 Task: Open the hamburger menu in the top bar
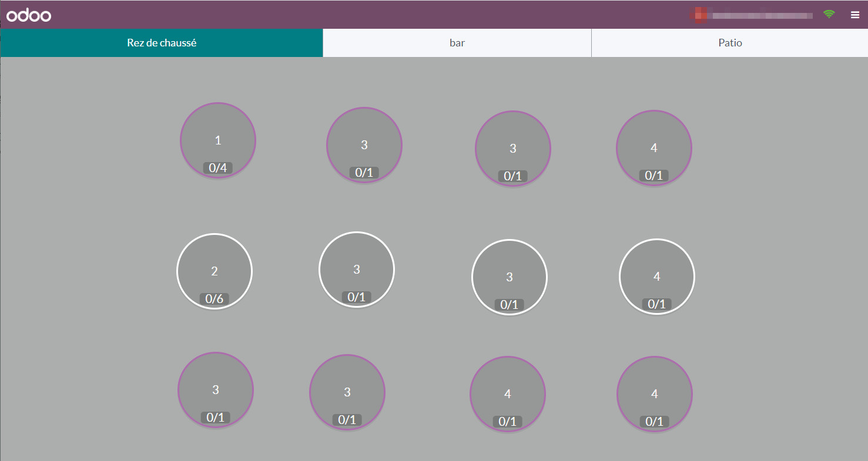pos(855,15)
